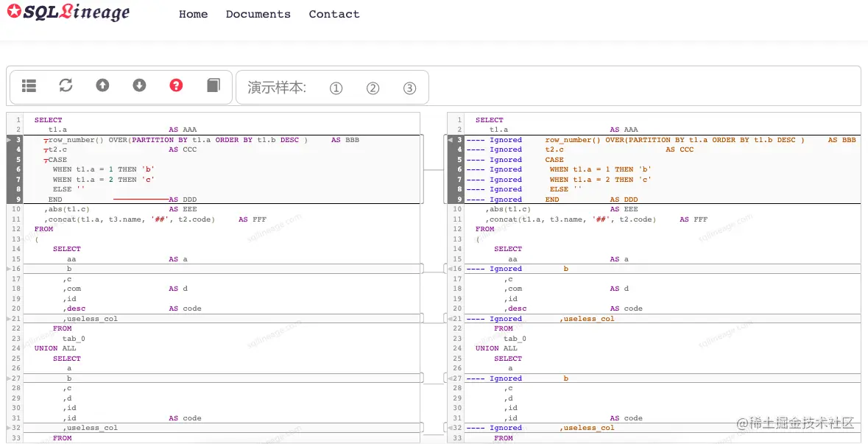Click ',desc' on left pane line 20
This screenshot has height=444, width=868.
[x=74, y=309]
